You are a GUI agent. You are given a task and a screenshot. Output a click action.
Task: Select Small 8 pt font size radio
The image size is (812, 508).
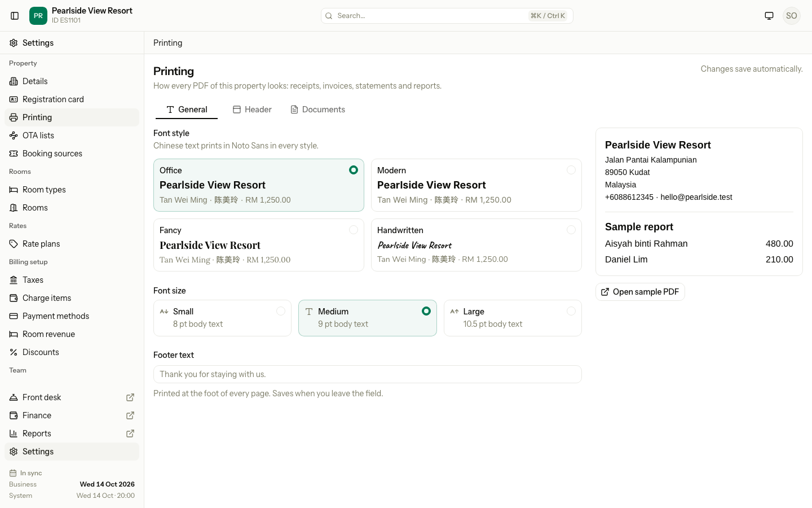[x=281, y=311]
